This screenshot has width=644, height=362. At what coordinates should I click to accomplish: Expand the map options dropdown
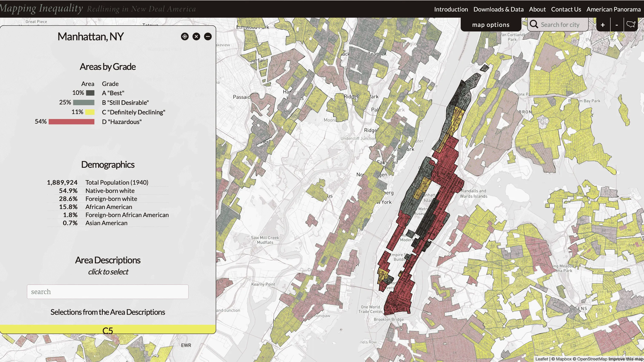490,25
